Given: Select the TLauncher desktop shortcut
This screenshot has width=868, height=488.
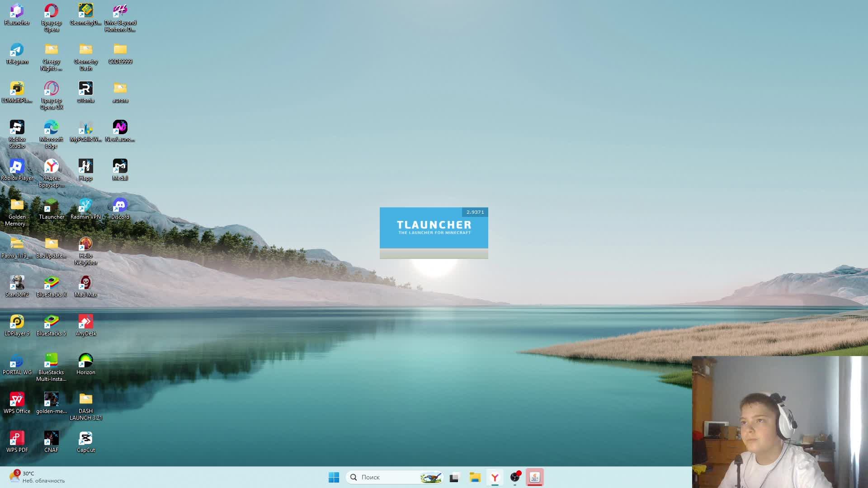Looking at the screenshot, I should (x=51, y=209).
